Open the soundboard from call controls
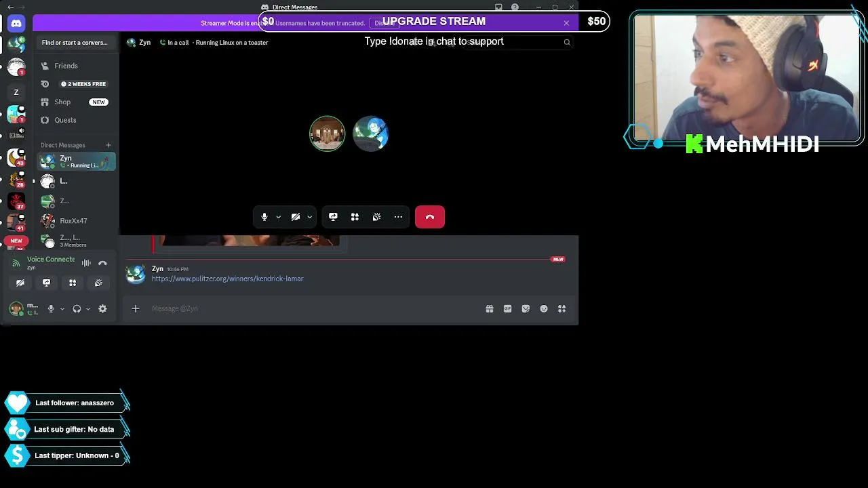The image size is (868, 488). [x=376, y=217]
